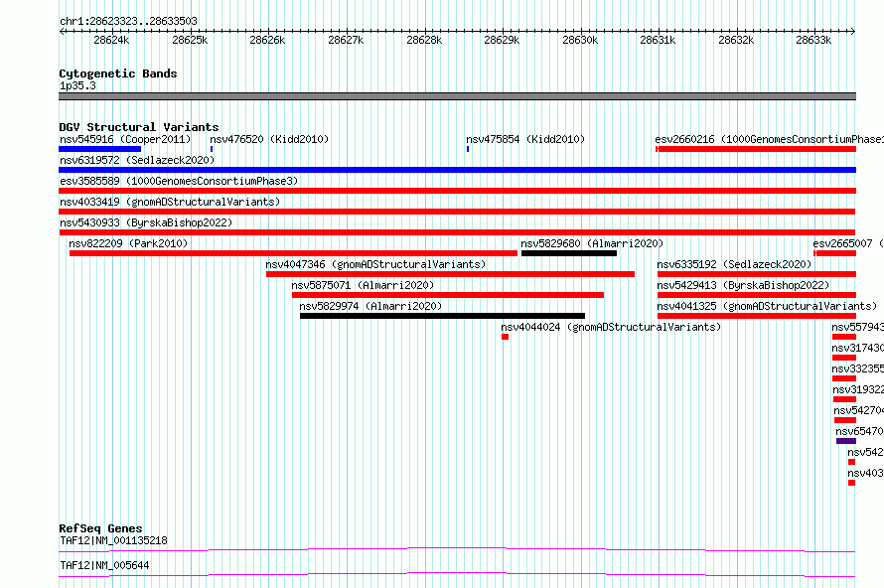The width and height of the screenshot is (884, 588).
Task: Open the nsv4033419 (gnomADStructuralVariants) variant label
Action: (x=170, y=202)
